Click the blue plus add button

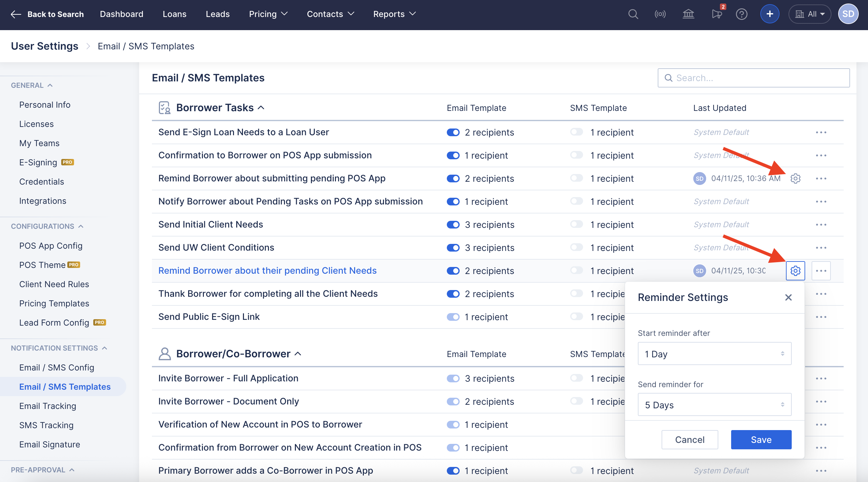tap(770, 14)
